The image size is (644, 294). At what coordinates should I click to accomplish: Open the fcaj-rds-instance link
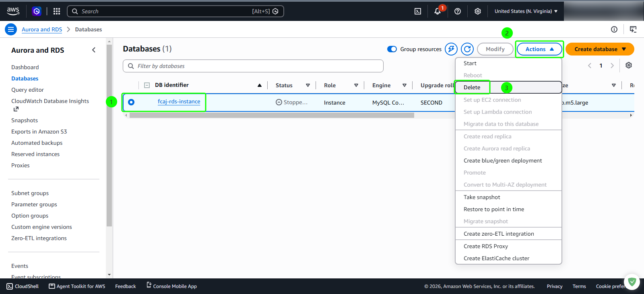pos(179,102)
